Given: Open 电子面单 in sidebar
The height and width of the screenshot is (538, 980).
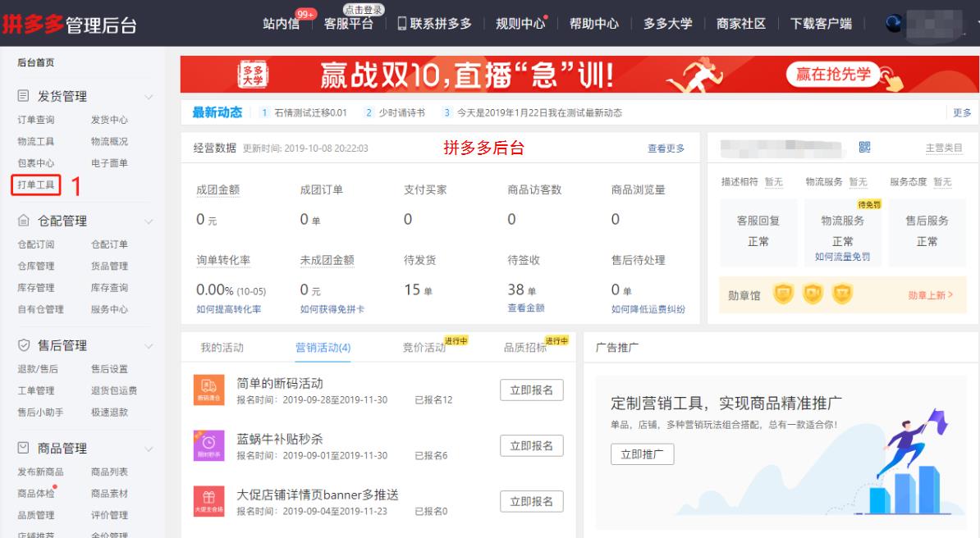Looking at the screenshot, I should coord(109,163).
